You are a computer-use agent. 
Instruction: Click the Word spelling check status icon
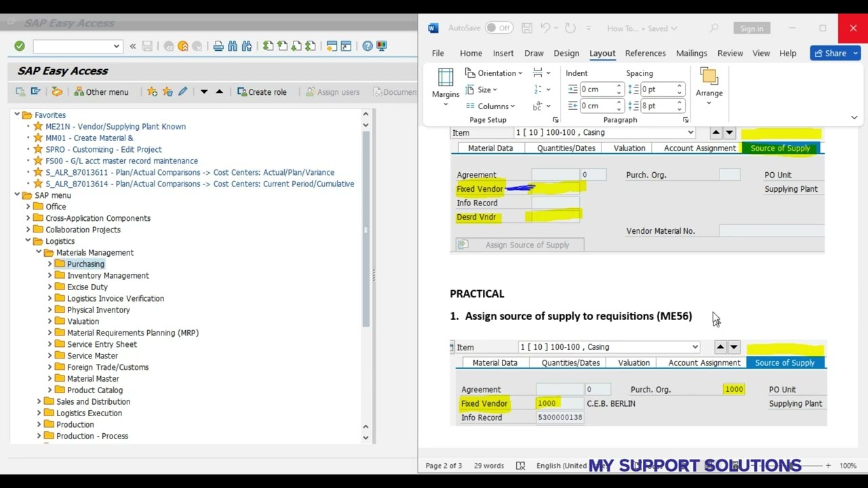520,466
